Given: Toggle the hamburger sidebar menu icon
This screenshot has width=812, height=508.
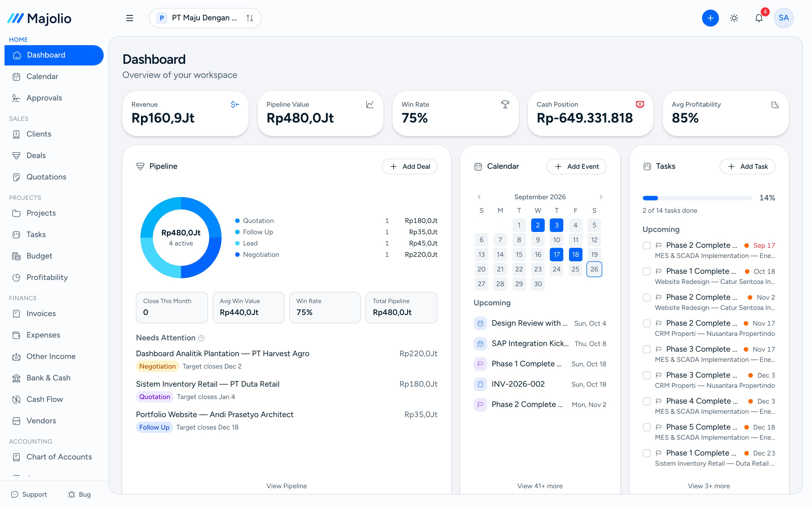Looking at the screenshot, I should (x=129, y=18).
